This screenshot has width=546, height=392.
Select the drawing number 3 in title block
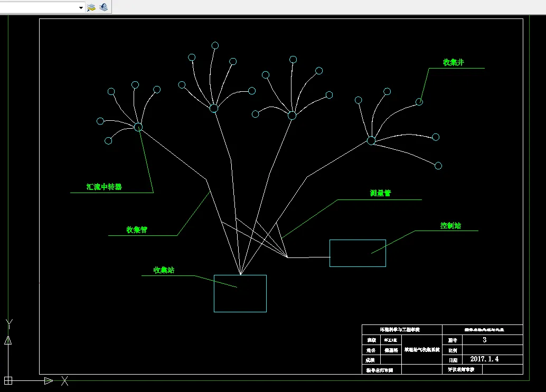click(484, 340)
